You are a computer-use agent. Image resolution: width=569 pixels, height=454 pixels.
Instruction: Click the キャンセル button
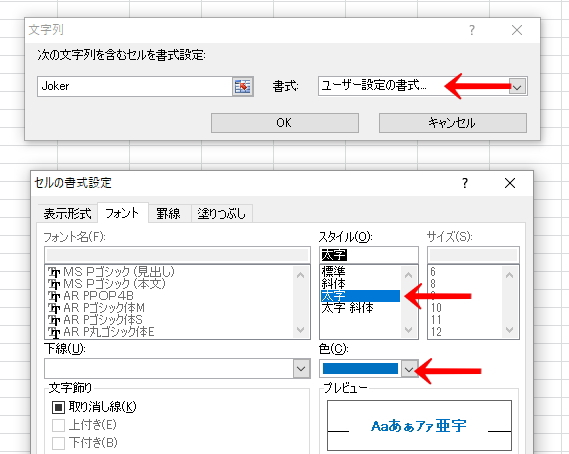point(453,123)
